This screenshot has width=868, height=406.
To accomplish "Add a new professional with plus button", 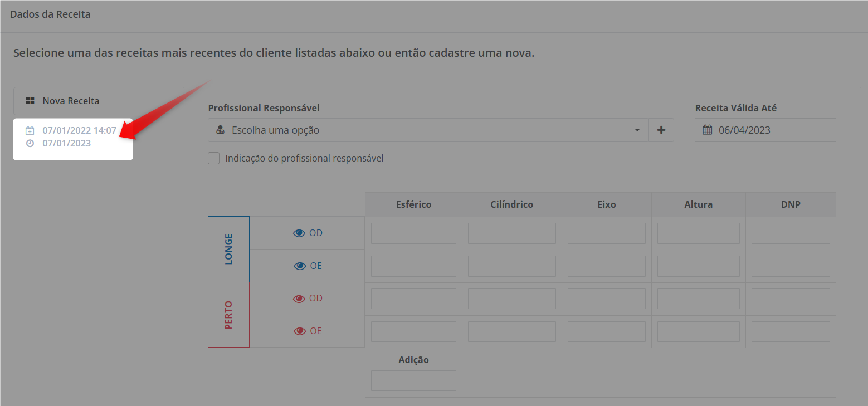I will click(x=661, y=130).
